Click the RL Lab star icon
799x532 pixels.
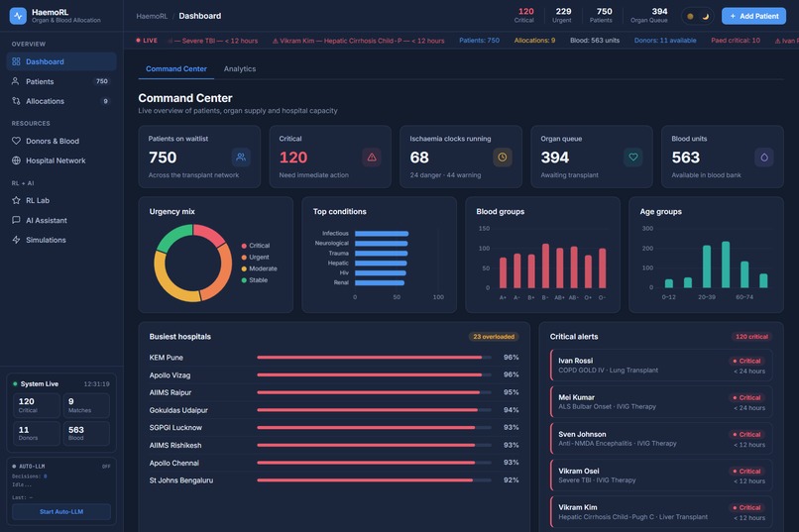coord(16,200)
